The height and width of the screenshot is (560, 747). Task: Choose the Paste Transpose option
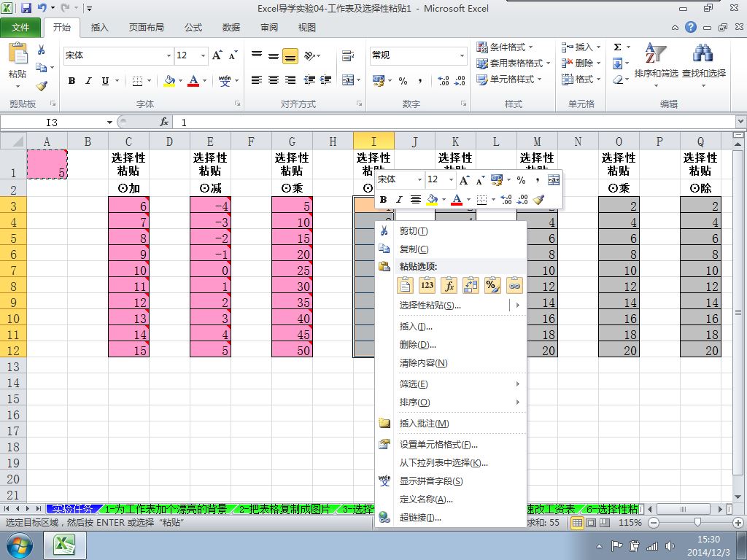(x=471, y=285)
